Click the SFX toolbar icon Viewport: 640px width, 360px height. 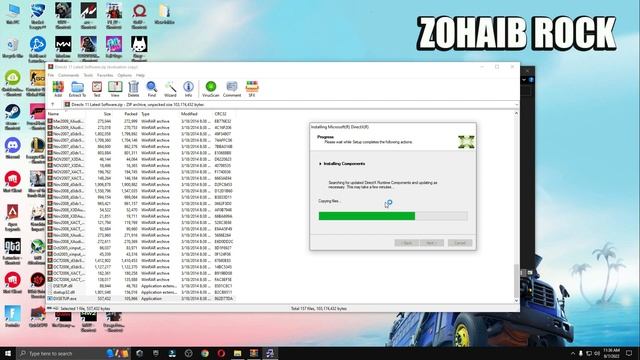point(252,89)
